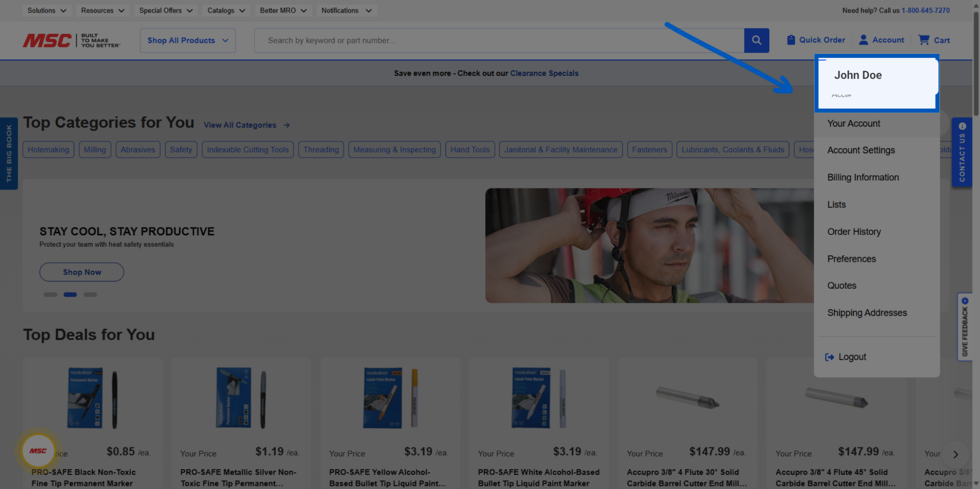
Task: Click the Shop Now button
Action: tap(82, 272)
